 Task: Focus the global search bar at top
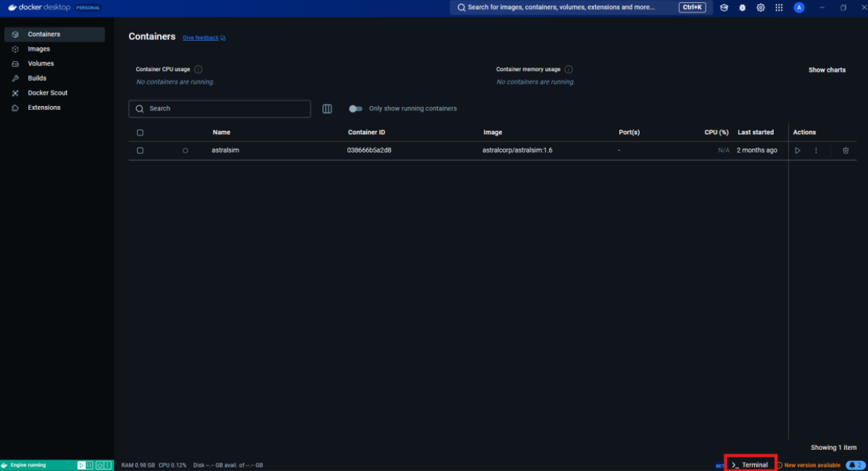click(581, 8)
